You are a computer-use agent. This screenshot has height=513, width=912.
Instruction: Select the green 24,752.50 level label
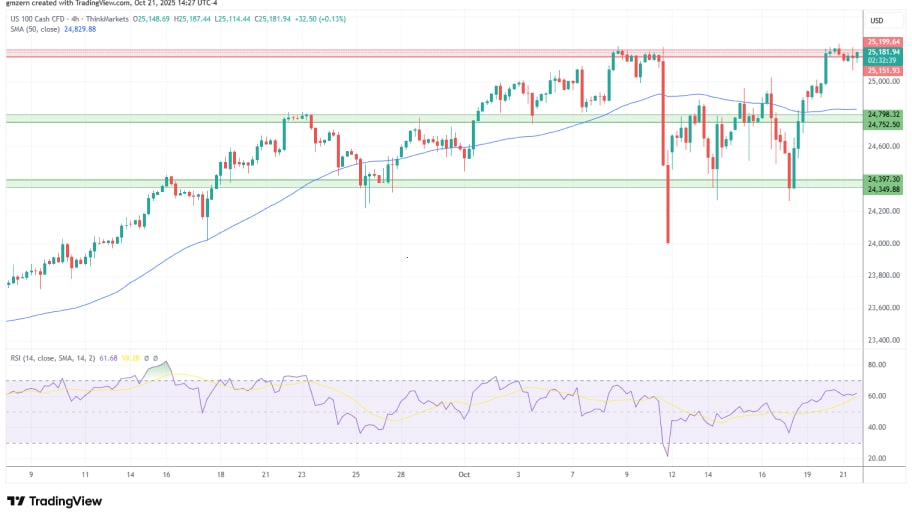[883, 124]
